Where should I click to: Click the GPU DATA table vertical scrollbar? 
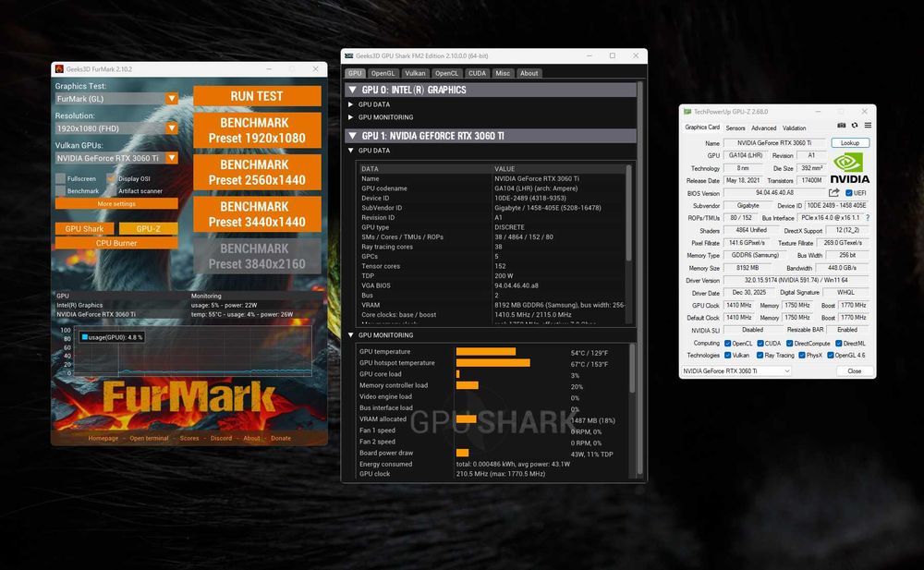coord(628,213)
